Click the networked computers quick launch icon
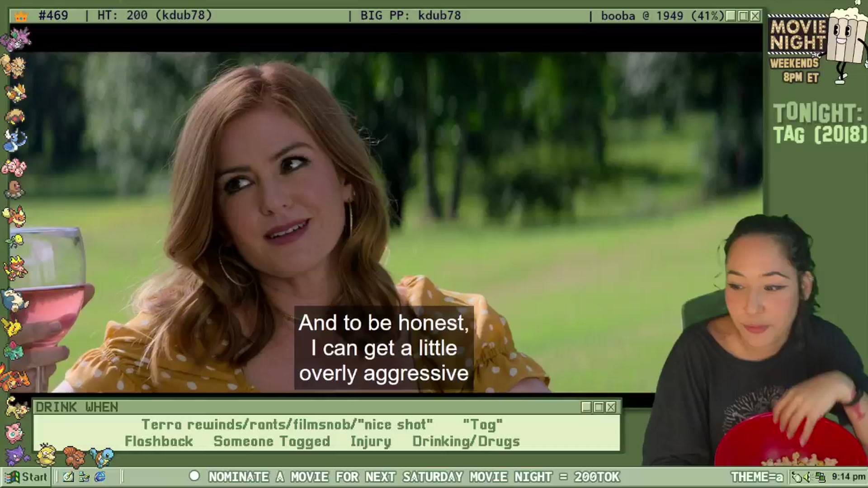The width and height of the screenshot is (868, 488). pos(84,477)
